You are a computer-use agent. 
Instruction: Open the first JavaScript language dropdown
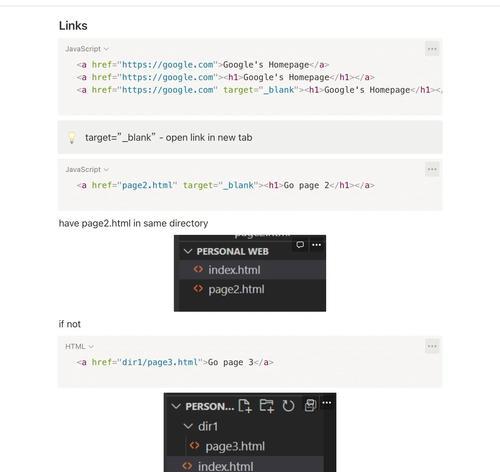87,49
